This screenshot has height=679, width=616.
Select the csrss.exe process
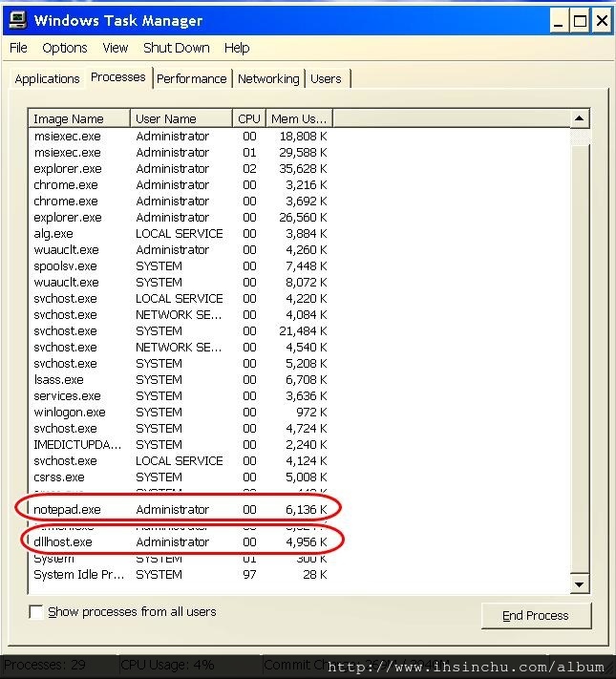(181, 477)
